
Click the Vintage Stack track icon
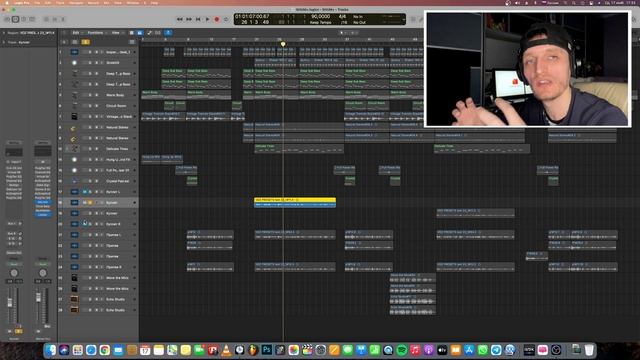[74, 117]
